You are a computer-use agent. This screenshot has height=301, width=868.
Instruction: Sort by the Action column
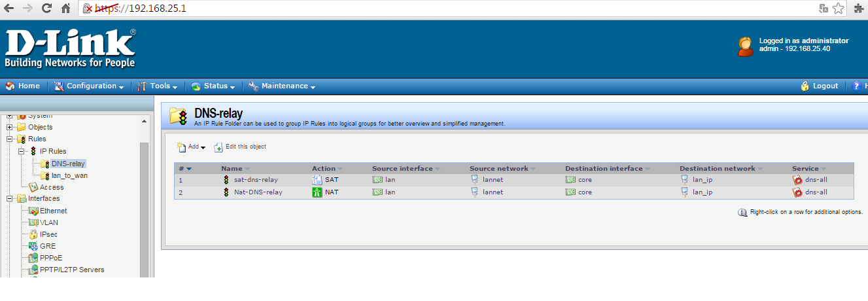tap(327, 169)
